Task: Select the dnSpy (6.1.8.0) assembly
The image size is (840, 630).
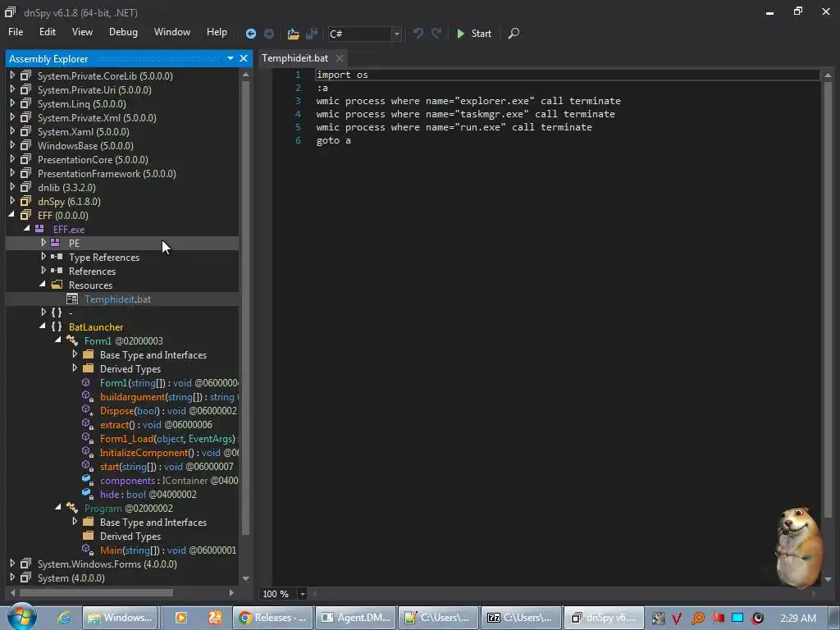Action: (69, 202)
